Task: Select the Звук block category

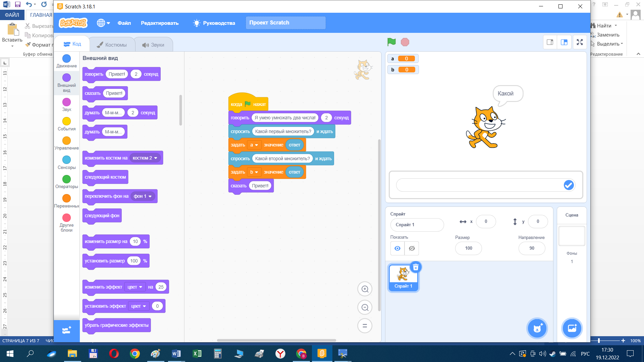Action: coord(66,105)
